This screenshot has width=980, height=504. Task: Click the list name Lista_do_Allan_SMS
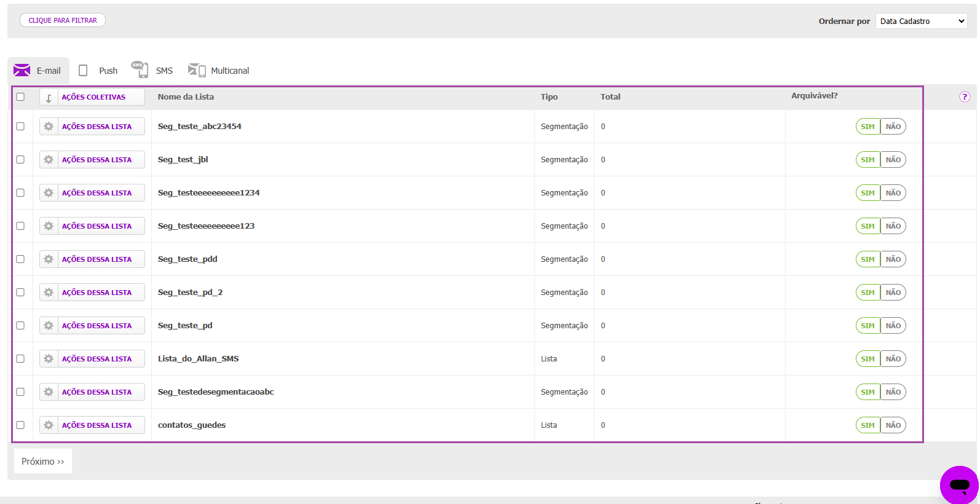(198, 358)
